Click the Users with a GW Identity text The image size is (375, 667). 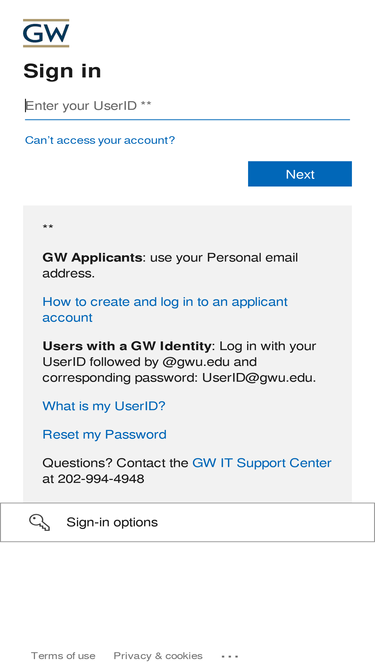[x=126, y=346]
